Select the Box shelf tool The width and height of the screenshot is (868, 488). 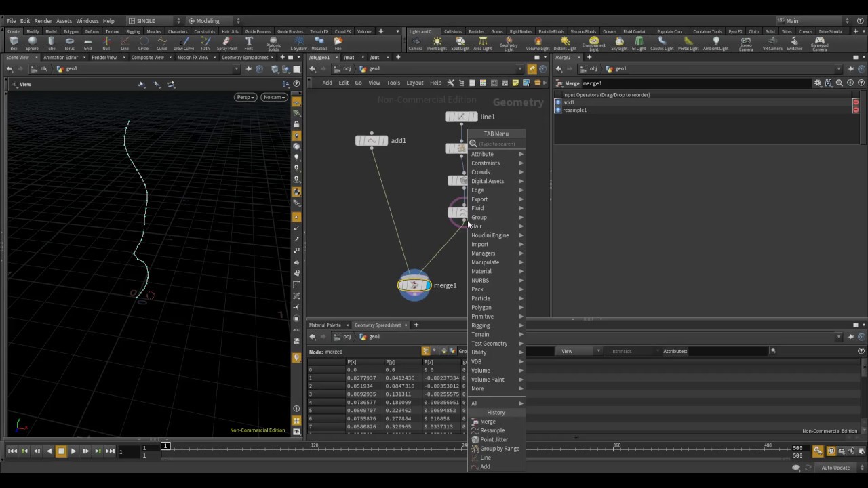pyautogui.click(x=14, y=44)
